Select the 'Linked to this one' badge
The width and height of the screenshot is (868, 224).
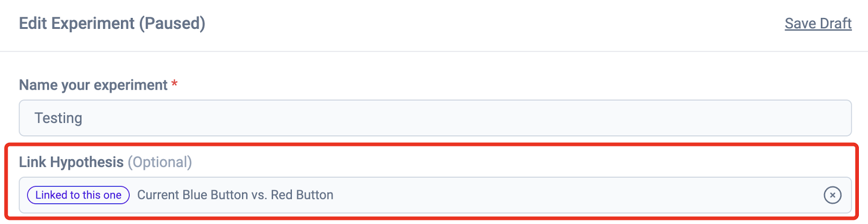point(78,195)
